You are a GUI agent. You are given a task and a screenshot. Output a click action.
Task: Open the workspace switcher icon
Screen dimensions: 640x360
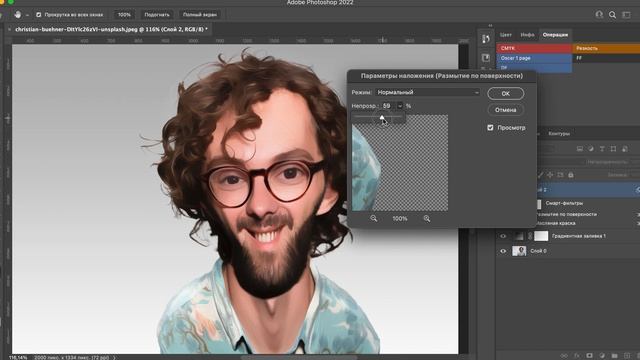pyautogui.click(x=626, y=15)
